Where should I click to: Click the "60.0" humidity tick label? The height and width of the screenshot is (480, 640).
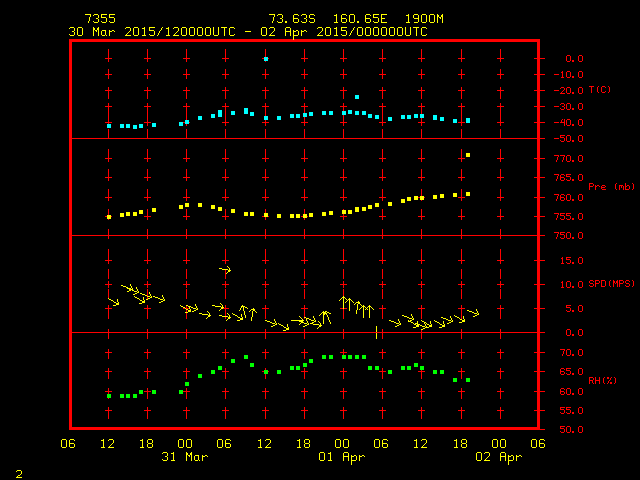[571, 392]
